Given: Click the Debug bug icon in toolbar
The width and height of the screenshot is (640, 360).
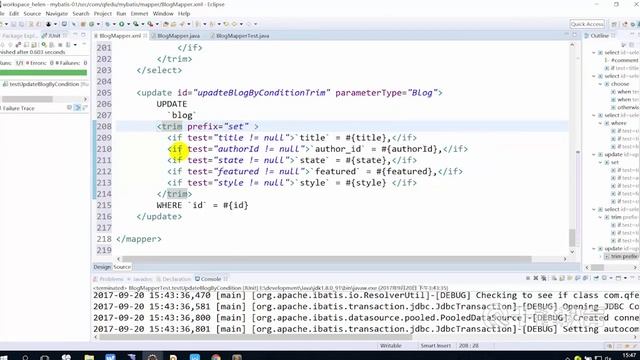Looking at the screenshot, I should (107, 24).
